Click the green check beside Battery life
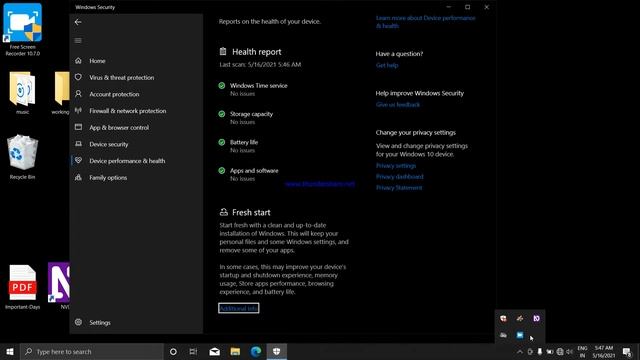This screenshot has width=640, height=360. pos(222,142)
